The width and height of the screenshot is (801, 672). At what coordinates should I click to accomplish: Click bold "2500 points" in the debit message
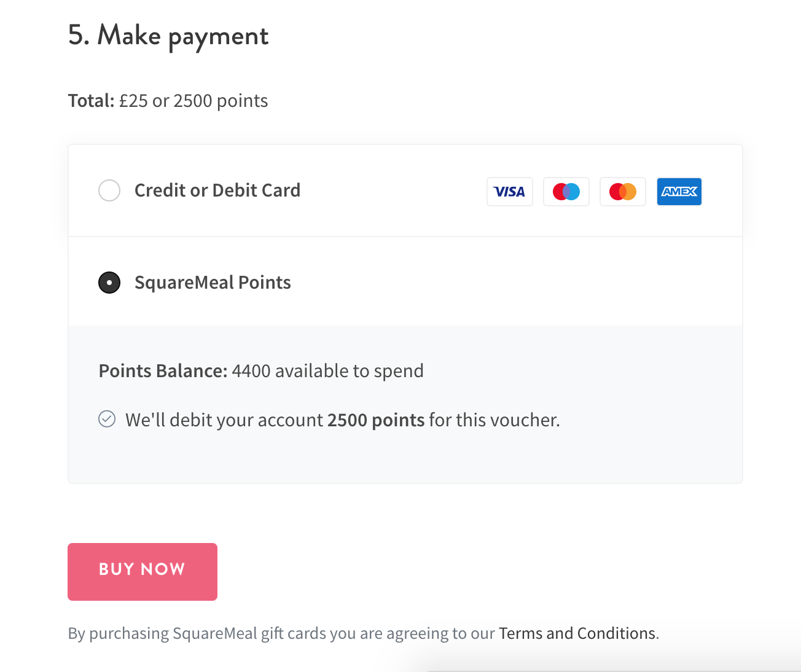click(x=376, y=420)
